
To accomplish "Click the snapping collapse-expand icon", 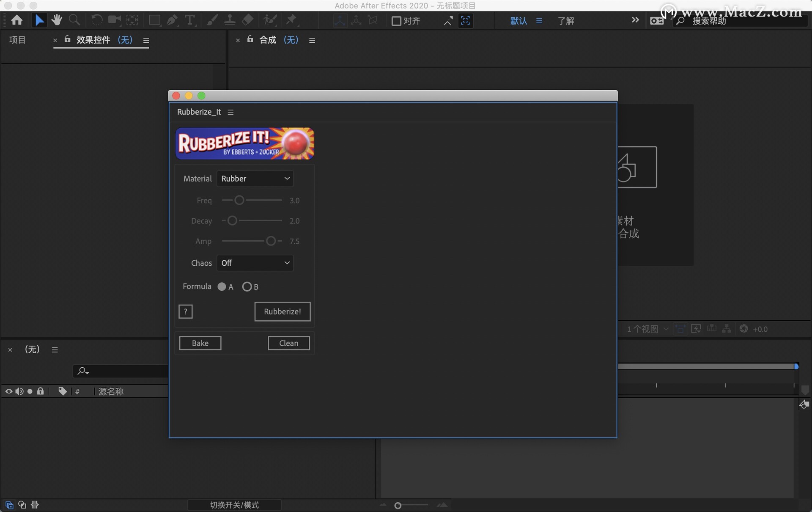I will tap(448, 21).
